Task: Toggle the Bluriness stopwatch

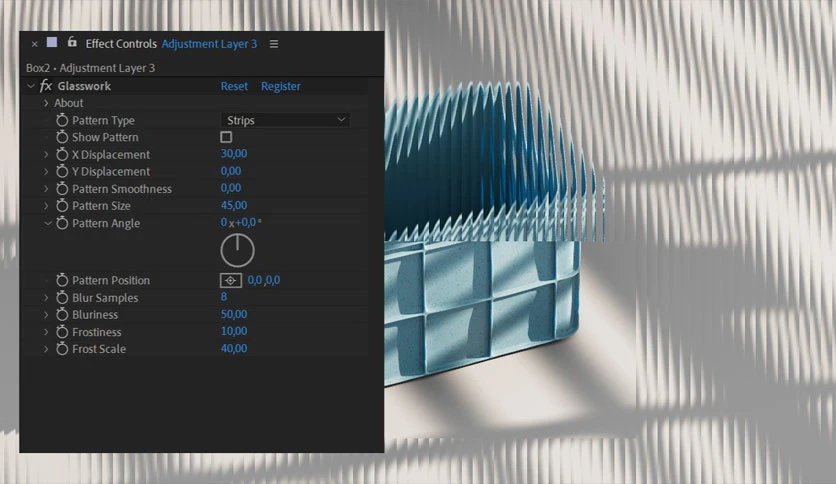Action: (62, 314)
